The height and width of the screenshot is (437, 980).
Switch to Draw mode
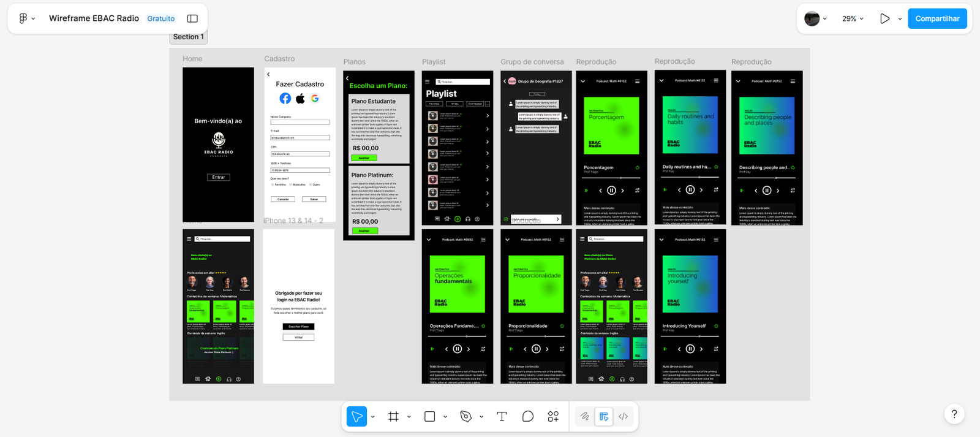click(x=585, y=417)
